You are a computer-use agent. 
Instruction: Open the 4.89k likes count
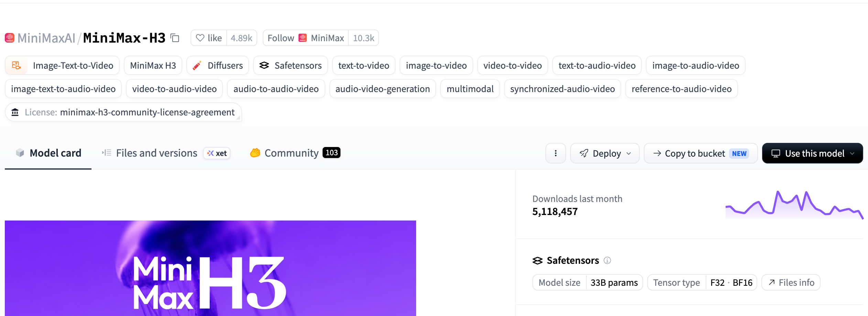(241, 38)
